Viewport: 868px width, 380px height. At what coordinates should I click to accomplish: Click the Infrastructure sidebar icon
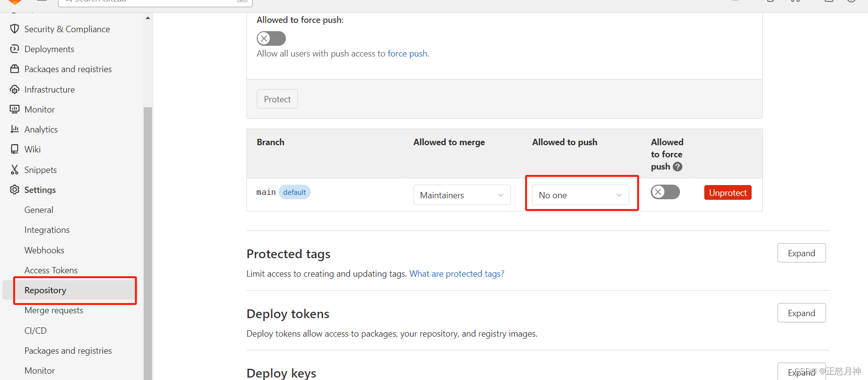click(x=15, y=89)
